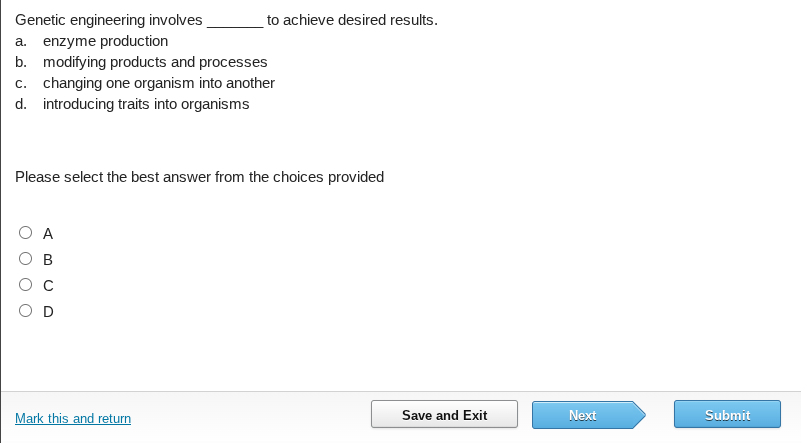Go to the Next question
The width and height of the screenshot is (801, 443).
coord(582,415)
